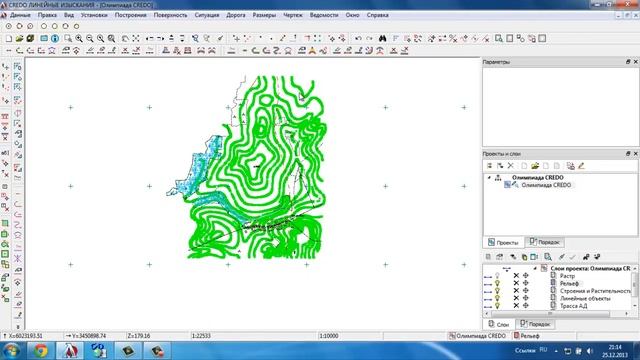Viewport: 640px width, 360px height.
Task: Collapse the Слои проекта tree node
Action: (x=535, y=268)
